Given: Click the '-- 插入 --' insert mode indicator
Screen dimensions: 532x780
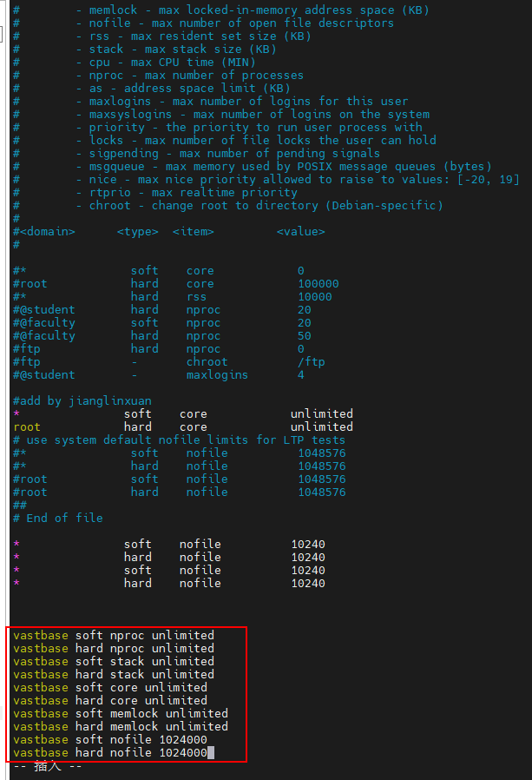Looking at the screenshot, I should (48, 766).
